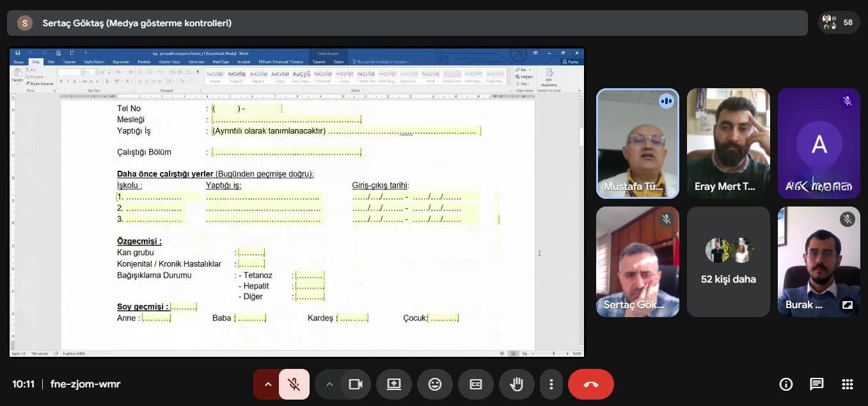Click picture-in-picture icon on Burak's tile

pyautogui.click(x=847, y=305)
